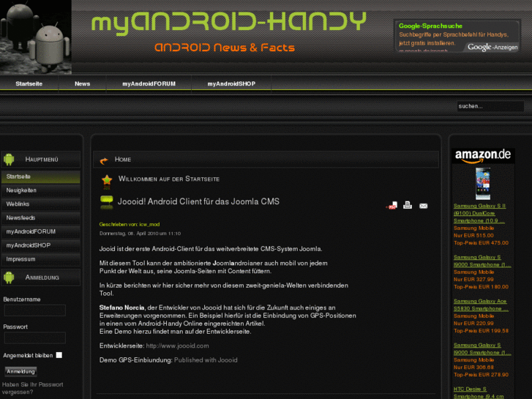Follow the forgotten password link
This screenshot has height=399, width=532.
pos(33,388)
